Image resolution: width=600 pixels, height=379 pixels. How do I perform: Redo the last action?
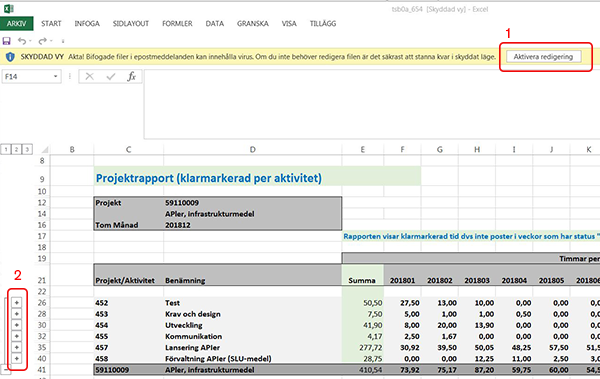point(42,41)
